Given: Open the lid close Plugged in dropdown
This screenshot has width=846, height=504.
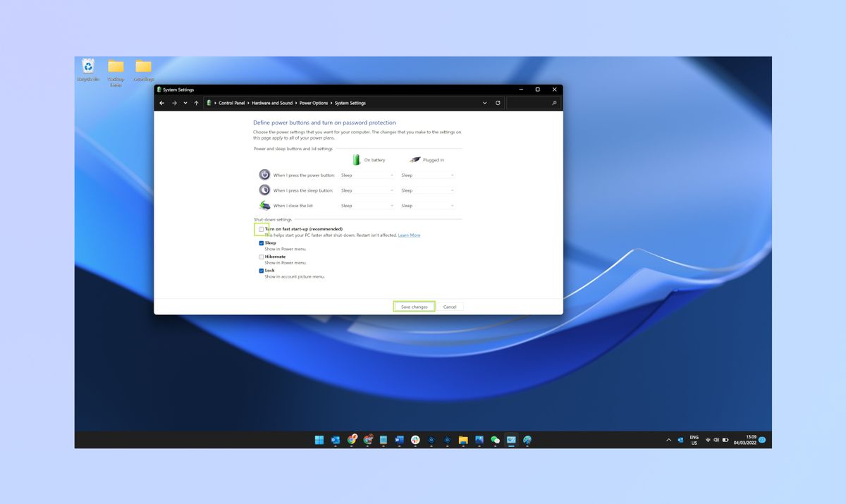Looking at the screenshot, I should pyautogui.click(x=428, y=205).
